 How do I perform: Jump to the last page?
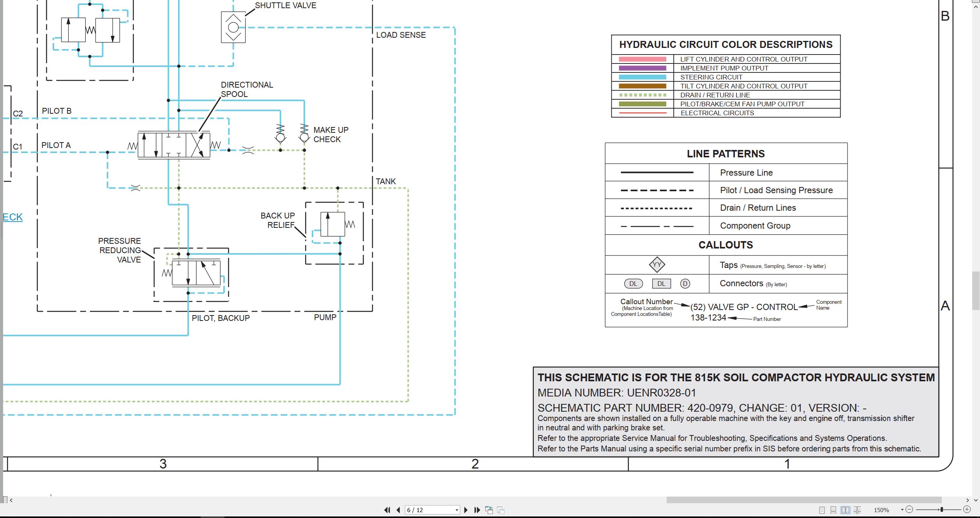click(x=477, y=510)
